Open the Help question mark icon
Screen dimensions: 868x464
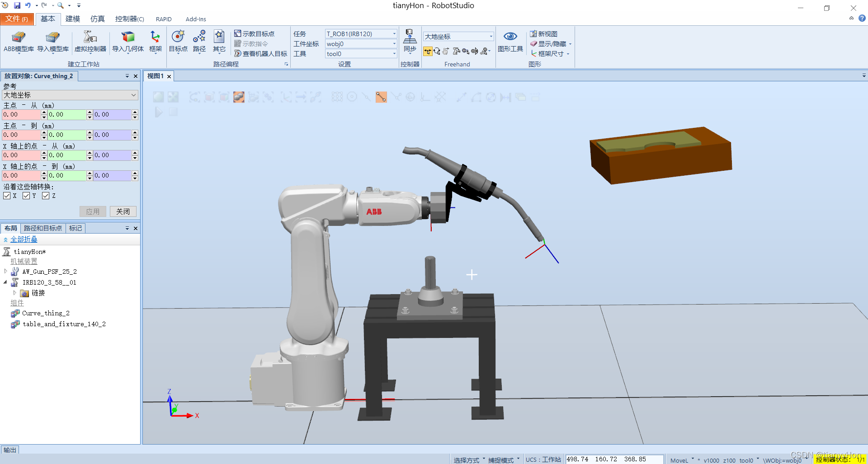pos(862,19)
